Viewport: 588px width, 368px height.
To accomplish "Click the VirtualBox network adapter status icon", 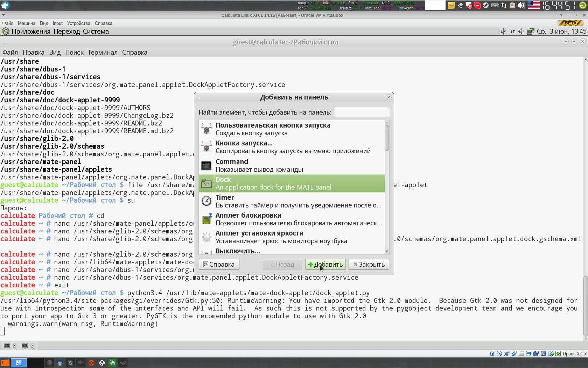I will [x=507, y=353].
